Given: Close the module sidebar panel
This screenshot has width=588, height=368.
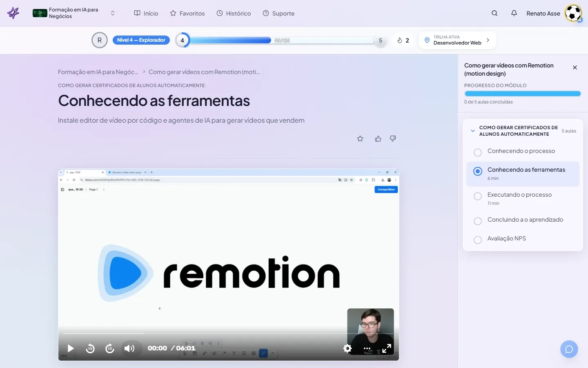Looking at the screenshot, I should point(575,67).
